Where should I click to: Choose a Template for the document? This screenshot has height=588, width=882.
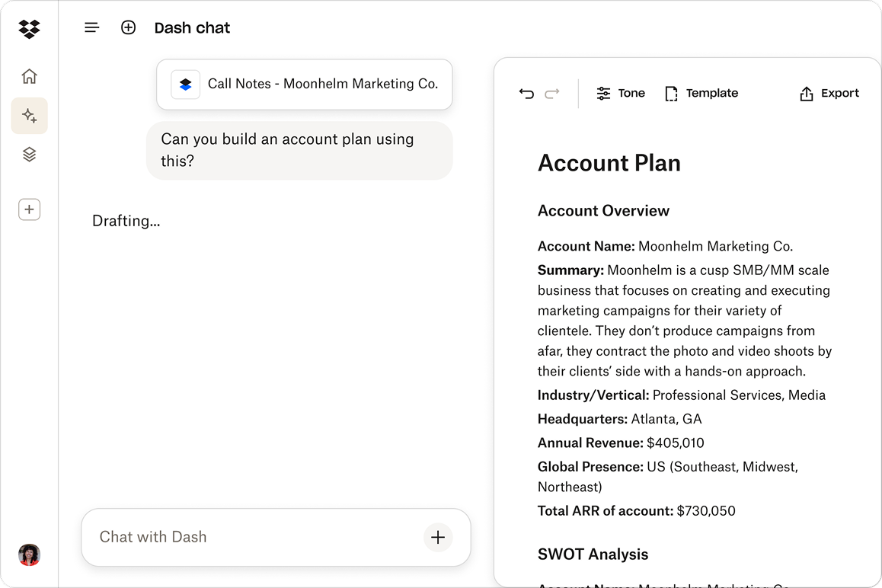(701, 94)
